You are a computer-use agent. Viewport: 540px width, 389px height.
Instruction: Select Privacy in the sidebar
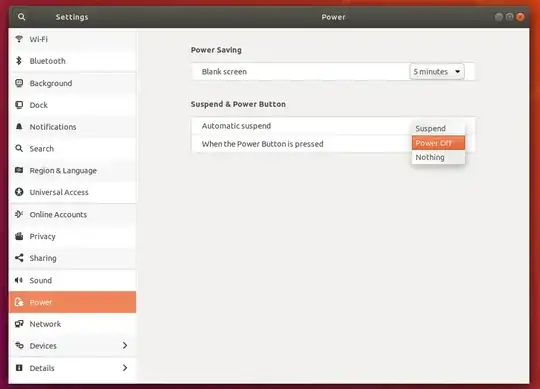[73, 236]
